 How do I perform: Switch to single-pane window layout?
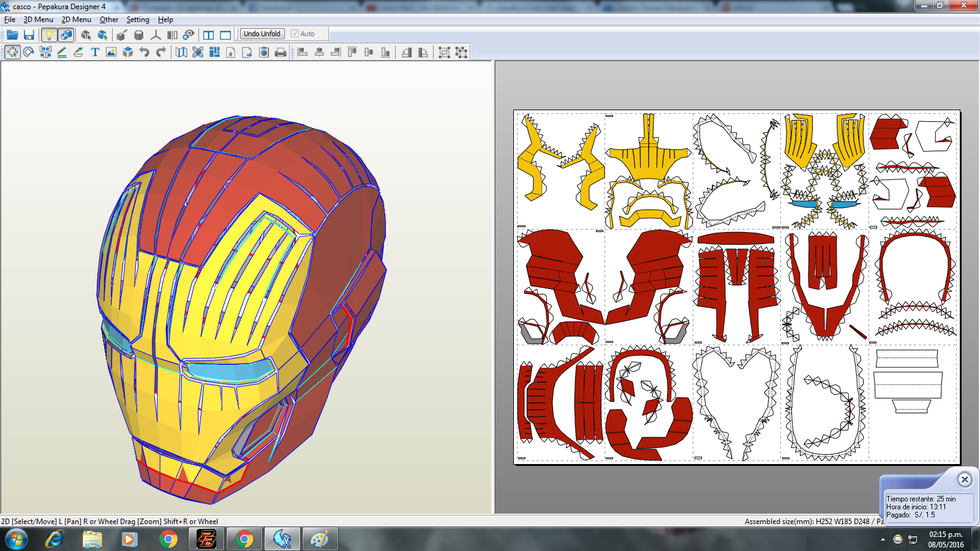225,35
